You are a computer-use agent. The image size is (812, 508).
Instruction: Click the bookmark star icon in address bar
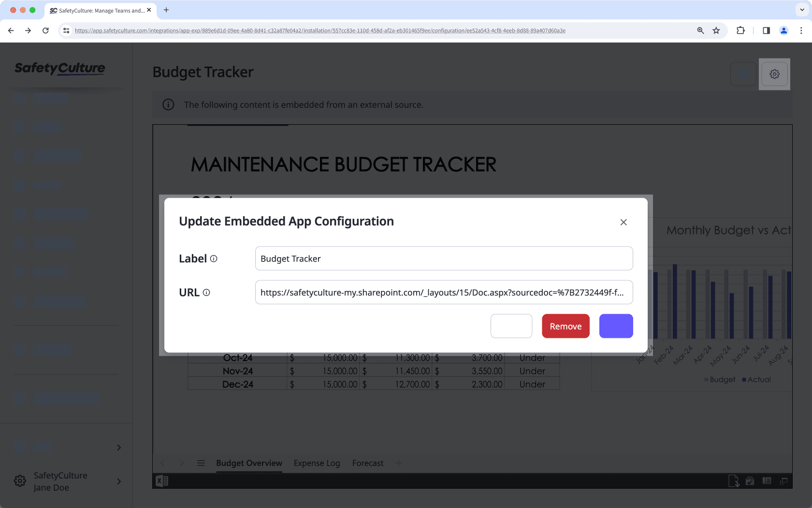click(716, 30)
